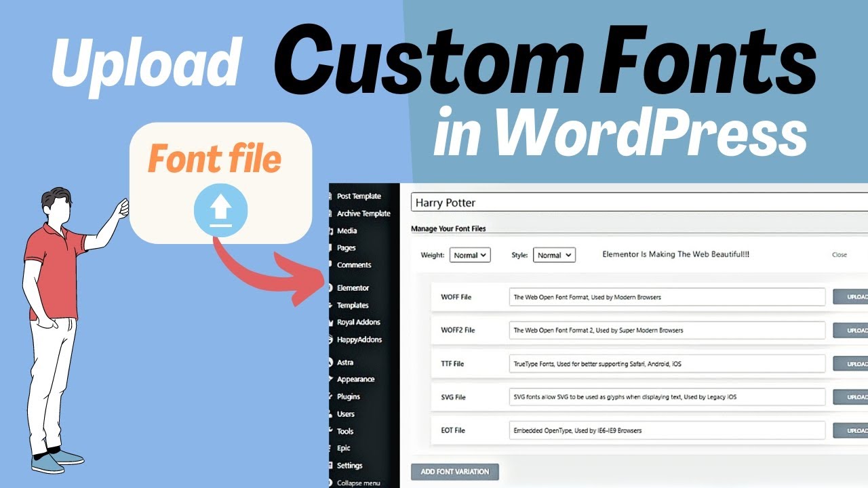
Task: Open Appearance in the sidebar
Action: (356, 380)
